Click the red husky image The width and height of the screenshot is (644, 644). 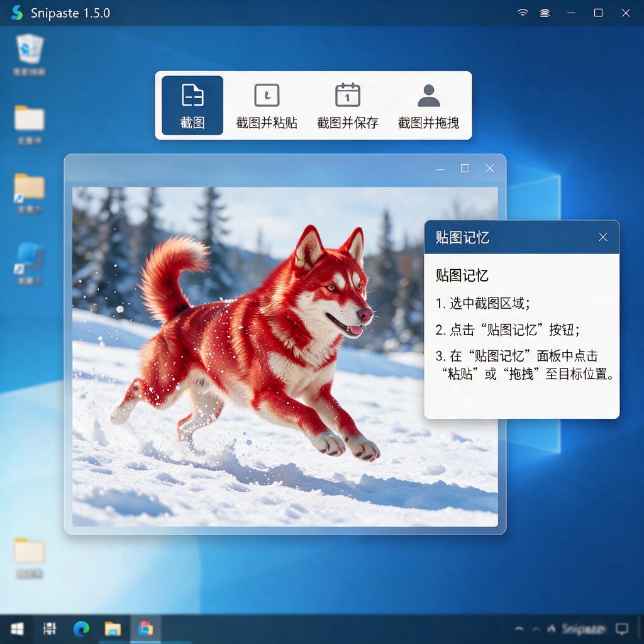pos(285,357)
